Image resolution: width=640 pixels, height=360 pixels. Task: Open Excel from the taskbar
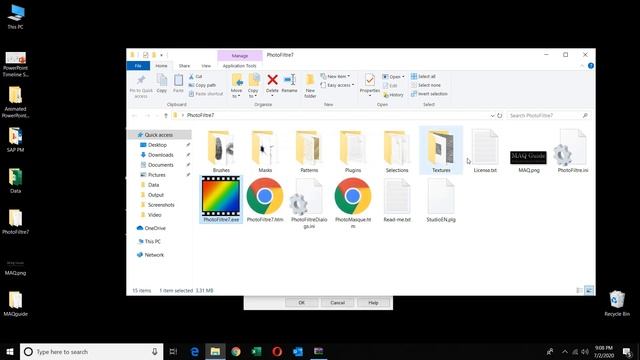point(256,351)
